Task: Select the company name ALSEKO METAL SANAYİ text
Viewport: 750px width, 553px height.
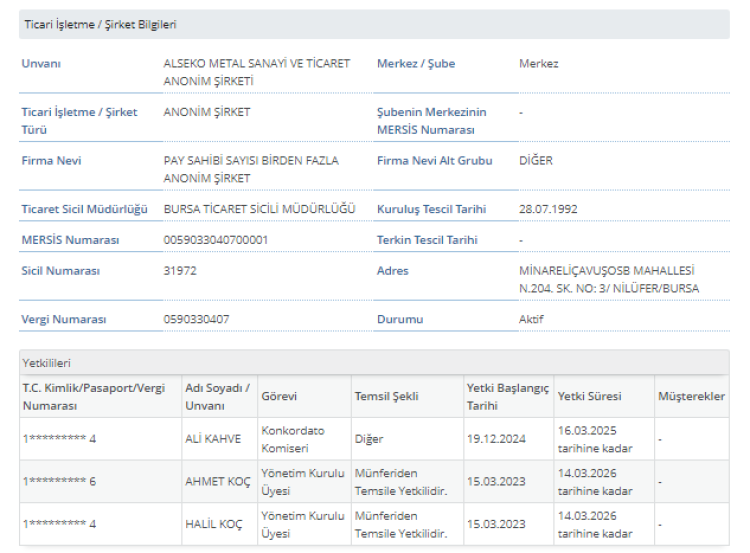Action: point(256,63)
